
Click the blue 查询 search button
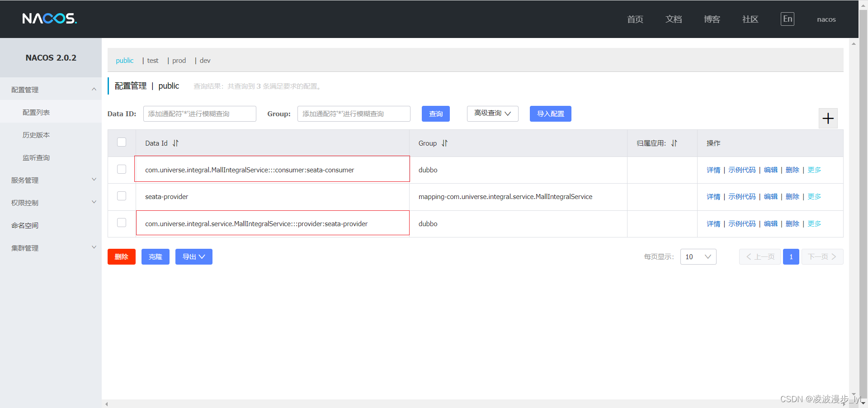(x=435, y=114)
